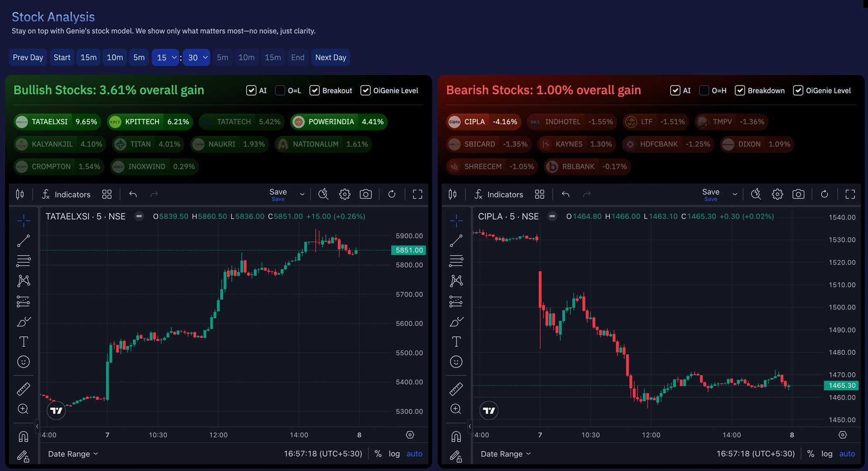This screenshot has height=471, width=868.
Task: Open chart settings gear on the bullish chart
Action: tap(344, 194)
